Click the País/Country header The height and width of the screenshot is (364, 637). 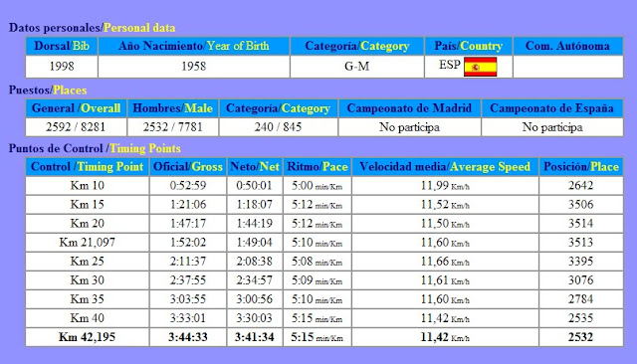click(469, 46)
